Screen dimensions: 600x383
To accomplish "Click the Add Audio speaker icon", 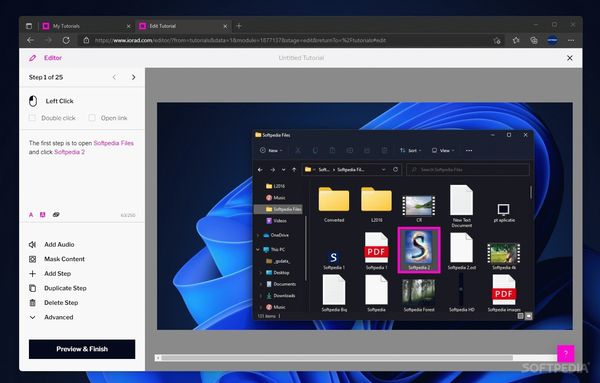I will tap(33, 244).
